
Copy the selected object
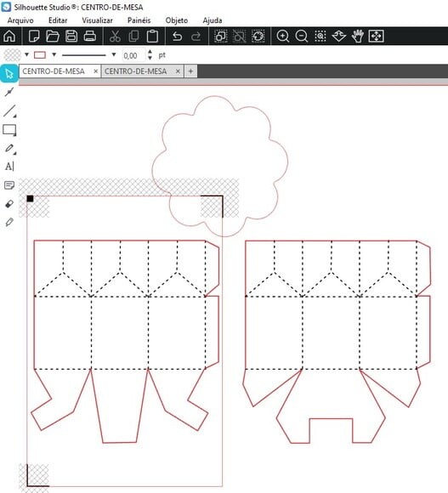pos(134,37)
